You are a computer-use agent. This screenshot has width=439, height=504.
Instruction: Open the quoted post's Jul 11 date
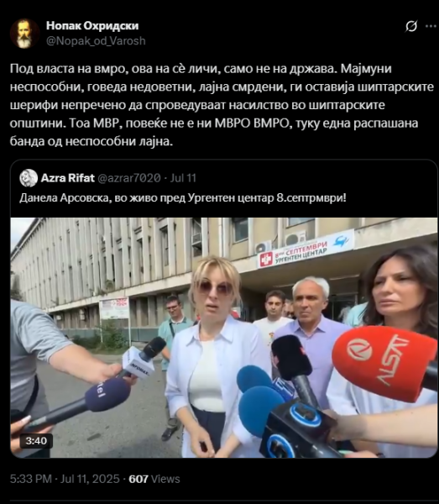(x=183, y=178)
